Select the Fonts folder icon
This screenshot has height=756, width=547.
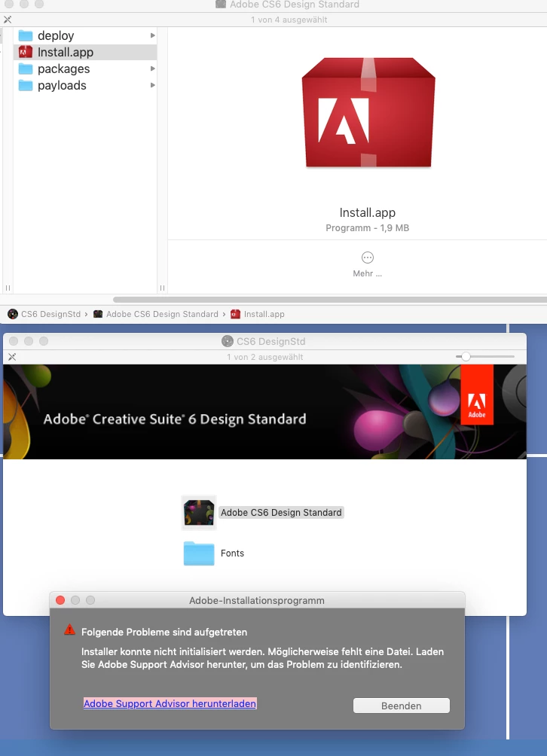pyautogui.click(x=199, y=553)
